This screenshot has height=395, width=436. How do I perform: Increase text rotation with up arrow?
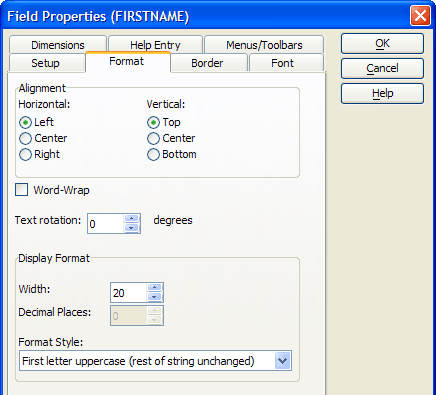(x=132, y=219)
